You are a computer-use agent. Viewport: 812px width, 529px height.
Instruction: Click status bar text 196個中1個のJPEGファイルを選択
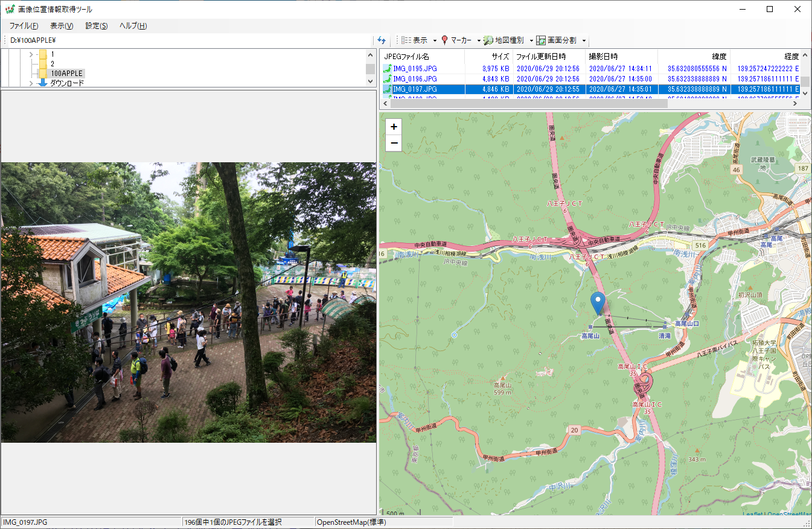coord(233,522)
